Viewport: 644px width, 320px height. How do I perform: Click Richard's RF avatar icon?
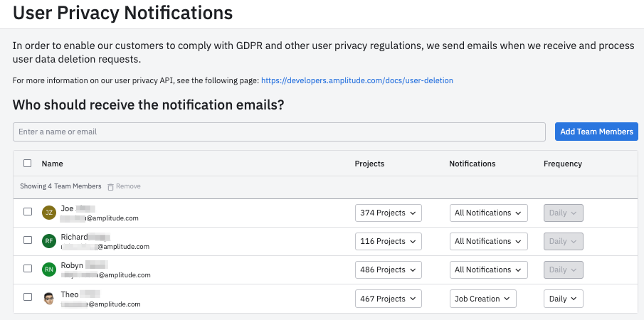point(48,241)
